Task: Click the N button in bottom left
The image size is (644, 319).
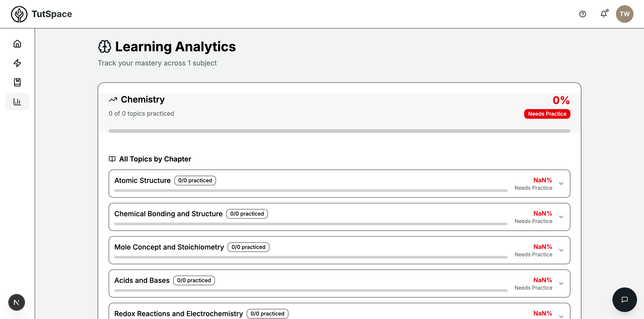Action: point(16,302)
